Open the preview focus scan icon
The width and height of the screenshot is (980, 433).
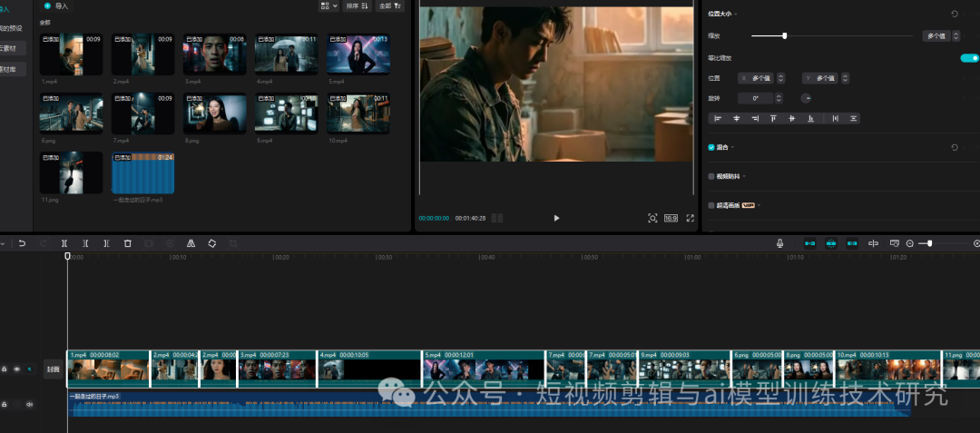tap(652, 218)
